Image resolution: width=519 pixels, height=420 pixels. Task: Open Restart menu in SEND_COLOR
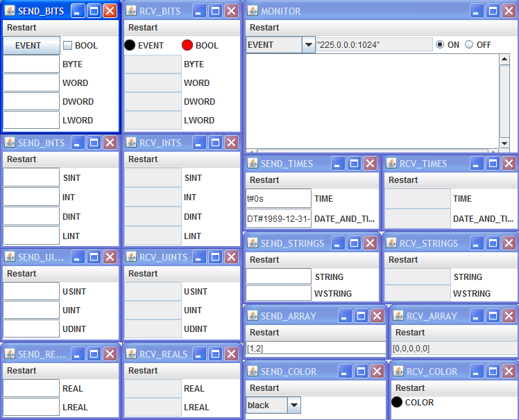tap(264, 387)
